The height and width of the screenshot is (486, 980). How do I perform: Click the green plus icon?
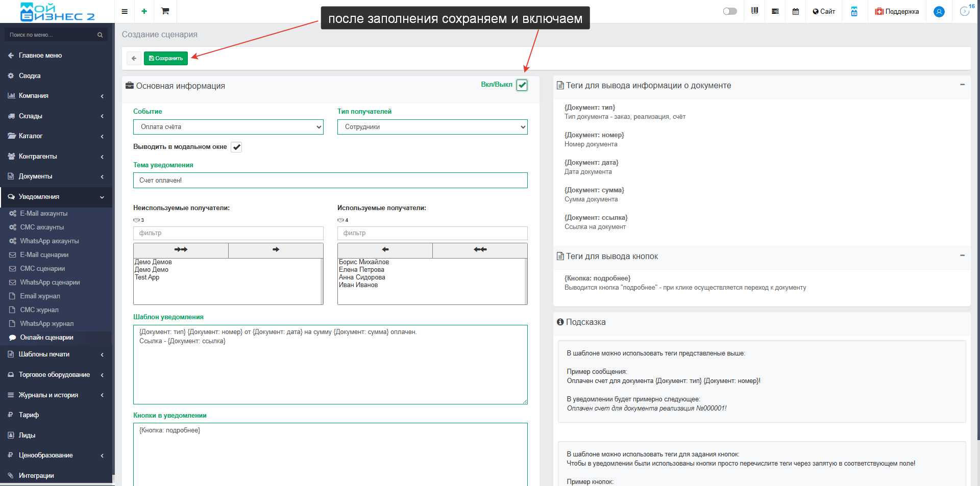coord(144,11)
